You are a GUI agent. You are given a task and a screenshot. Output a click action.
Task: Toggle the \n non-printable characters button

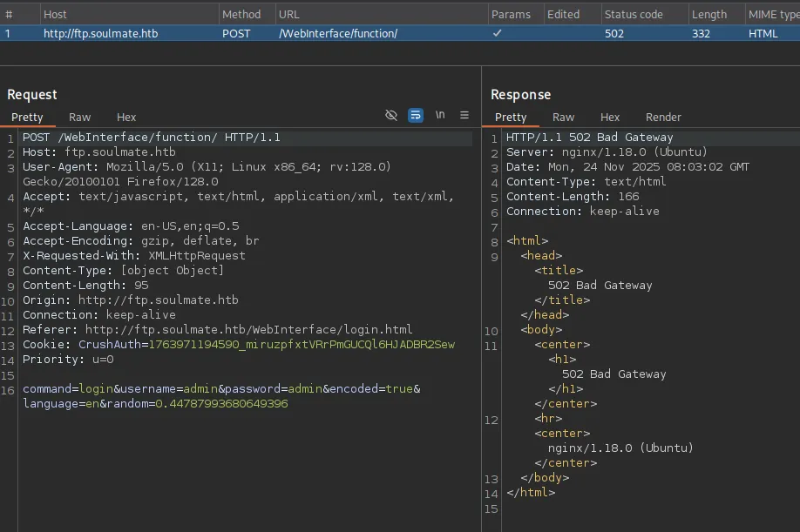[x=440, y=115]
